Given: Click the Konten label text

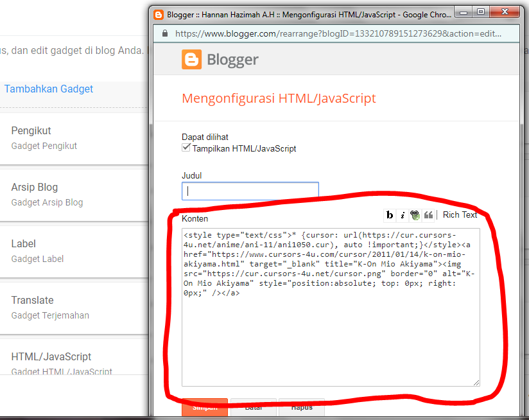Looking at the screenshot, I should pos(195,218).
